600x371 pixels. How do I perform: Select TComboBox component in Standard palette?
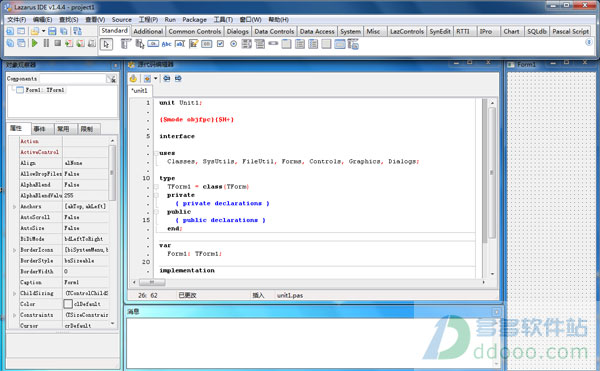coord(260,44)
